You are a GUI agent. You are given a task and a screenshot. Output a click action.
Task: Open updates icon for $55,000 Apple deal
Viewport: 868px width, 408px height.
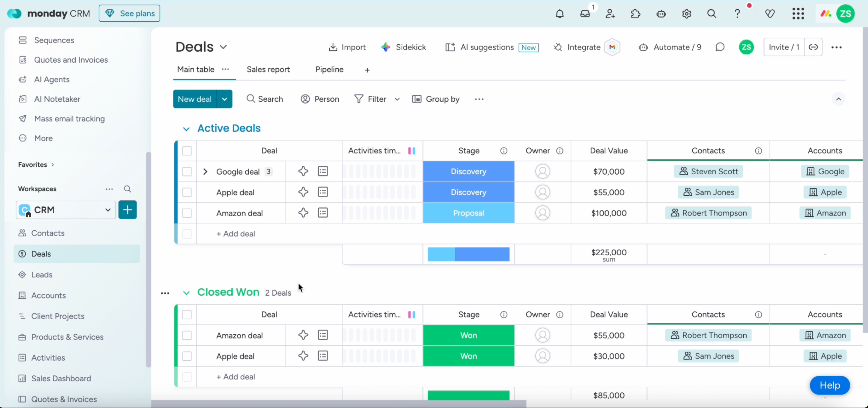click(x=323, y=192)
